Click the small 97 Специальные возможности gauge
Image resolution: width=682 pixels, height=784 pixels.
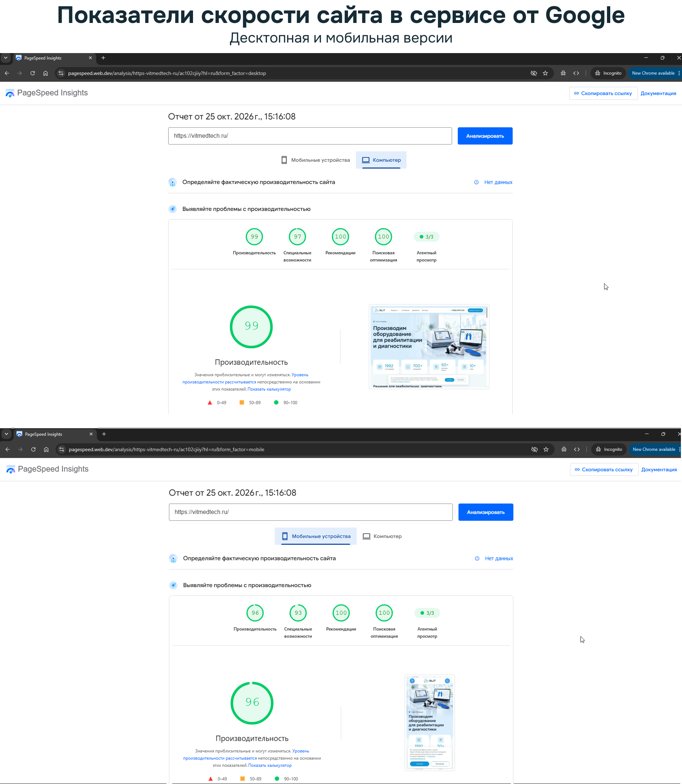point(297,237)
